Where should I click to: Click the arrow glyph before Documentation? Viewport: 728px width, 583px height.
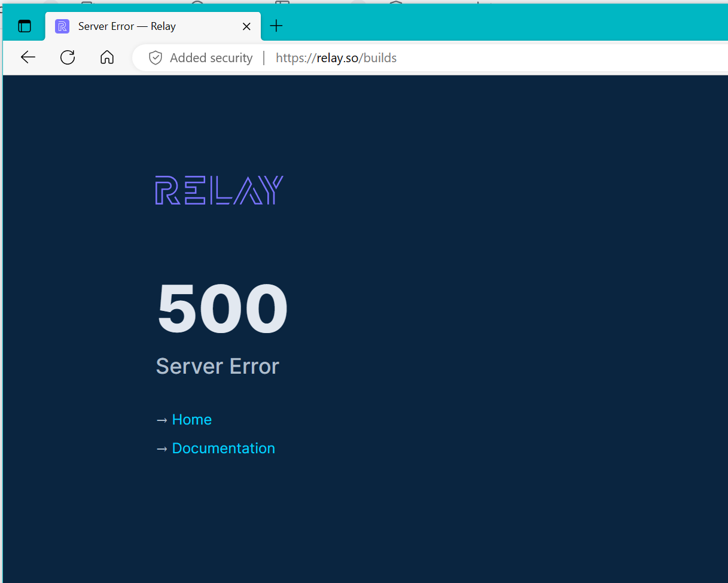pos(162,448)
